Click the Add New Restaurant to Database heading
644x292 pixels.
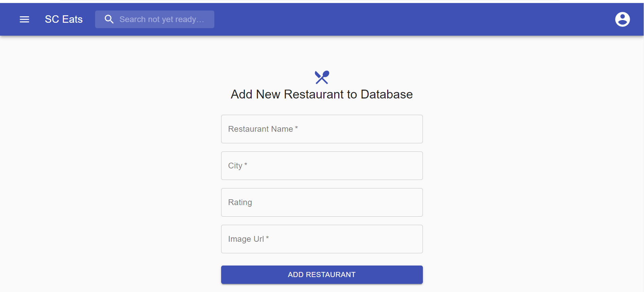click(x=321, y=94)
